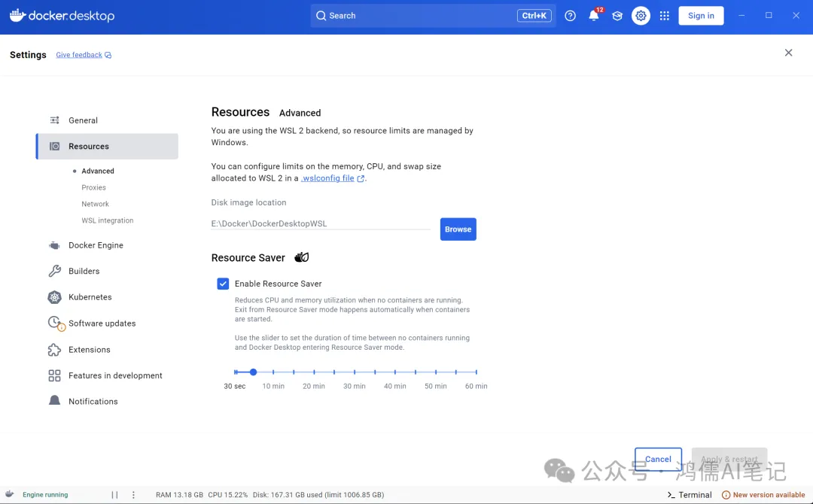This screenshot has width=813, height=504.
Task: Click the New version available info icon
Action: pos(726,495)
